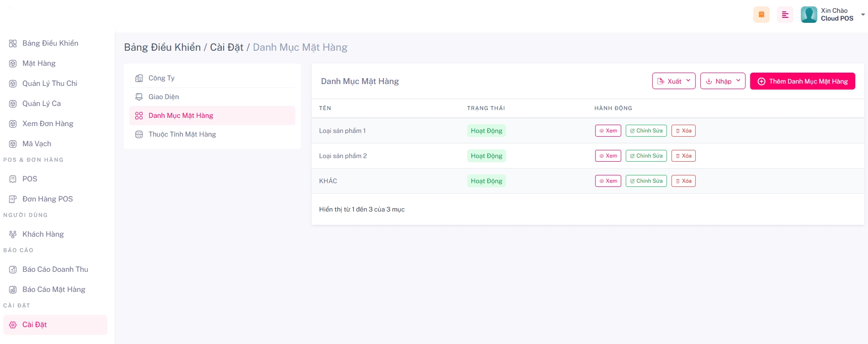Select Công Ty settings tab
This screenshot has height=344, width=868.
(161, 78)
